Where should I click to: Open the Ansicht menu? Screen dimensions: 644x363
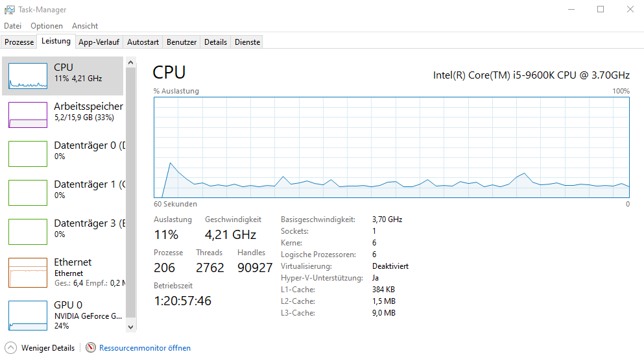(x=85, y=26)
